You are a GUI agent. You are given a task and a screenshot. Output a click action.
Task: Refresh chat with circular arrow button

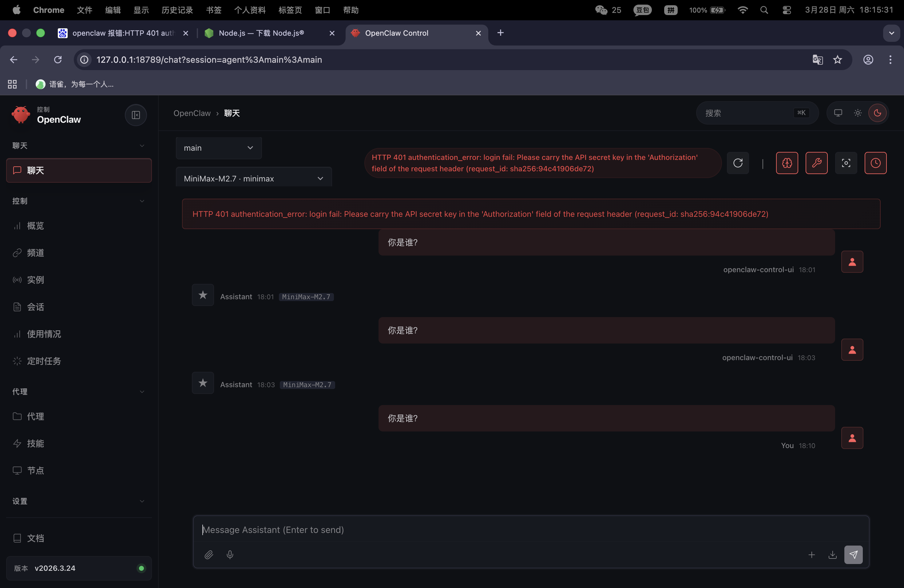coord(738,163)
